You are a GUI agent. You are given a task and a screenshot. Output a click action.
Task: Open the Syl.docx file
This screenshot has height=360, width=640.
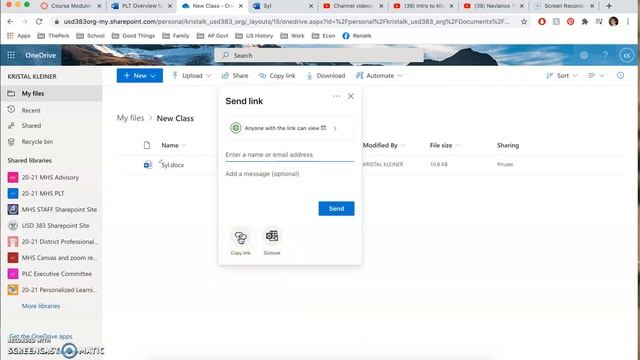click(173, 165)
